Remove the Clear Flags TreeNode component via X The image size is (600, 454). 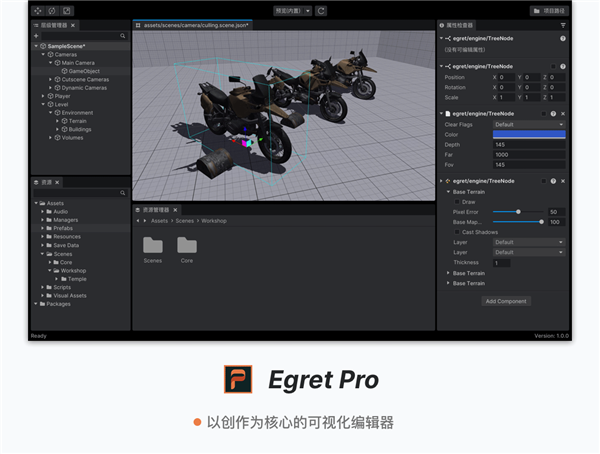(563, 114)
